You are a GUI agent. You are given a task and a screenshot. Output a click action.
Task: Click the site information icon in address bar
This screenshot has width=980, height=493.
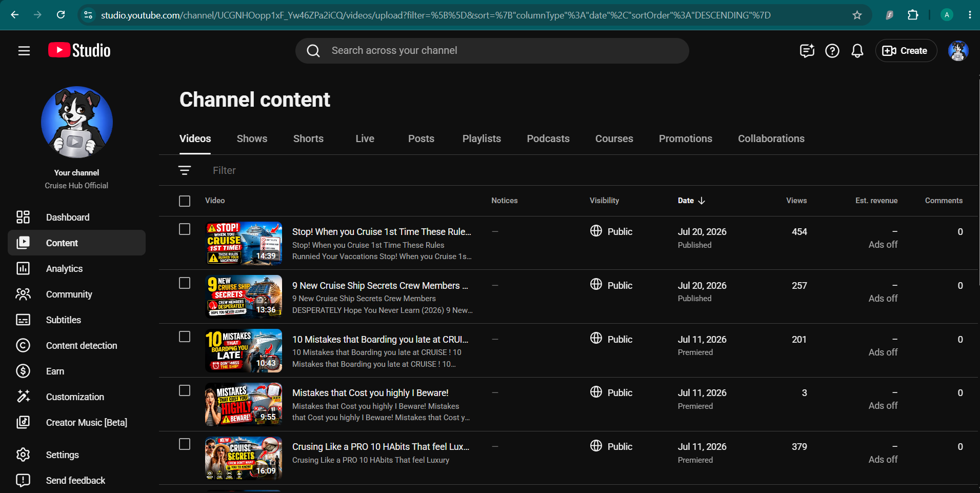point(88,15)
